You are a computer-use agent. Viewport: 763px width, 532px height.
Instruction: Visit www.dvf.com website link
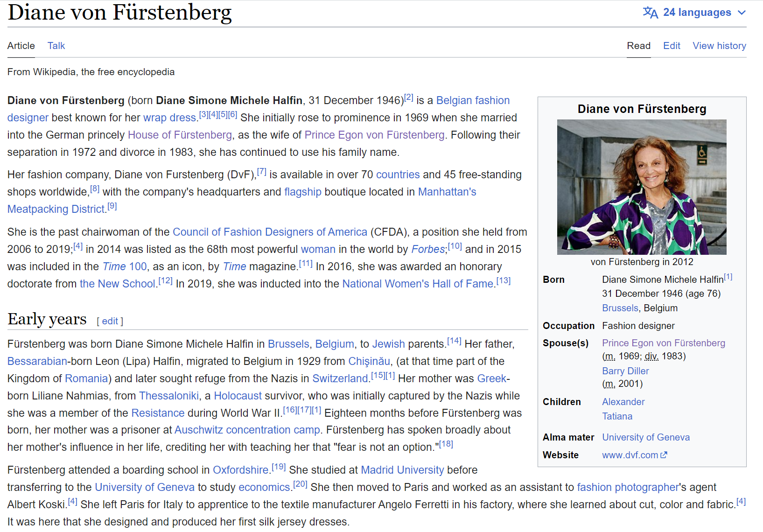coord(630,455)
